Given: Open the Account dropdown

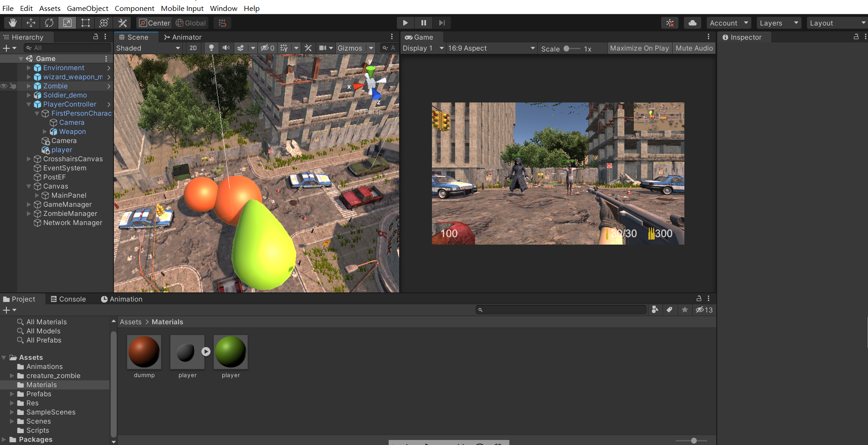Looking at the screenshot, I should click(729, 23).
